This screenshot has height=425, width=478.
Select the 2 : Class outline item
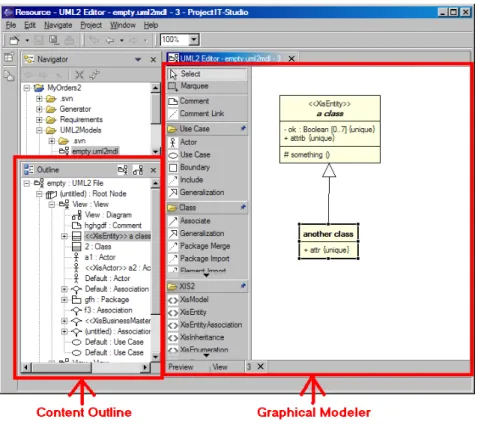[98, 247]
